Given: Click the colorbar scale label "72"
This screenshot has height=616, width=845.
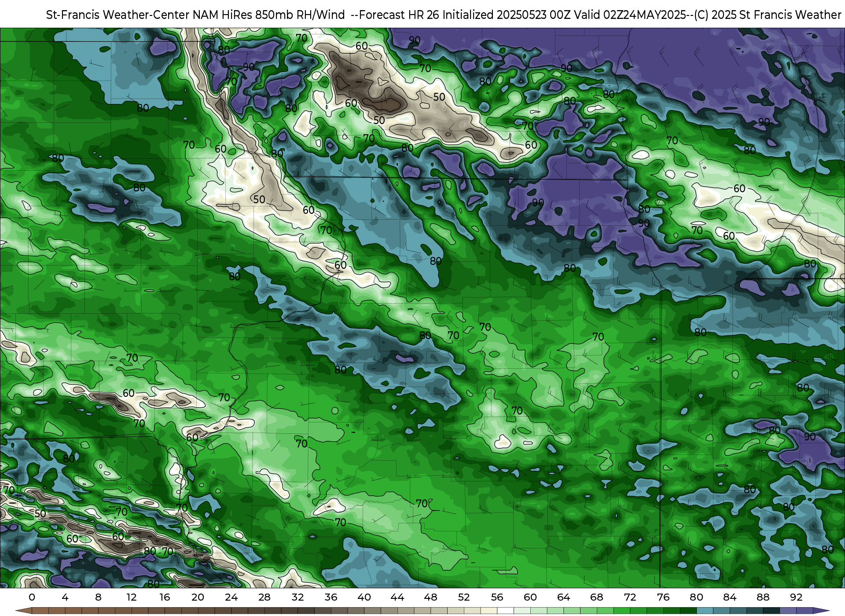Looking at the screenshot, I should 630,597.
